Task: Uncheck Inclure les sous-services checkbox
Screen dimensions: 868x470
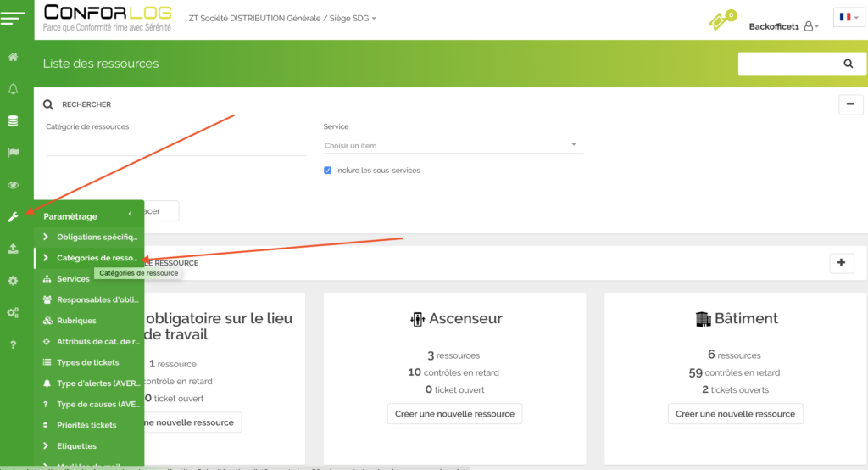Action: click(328, 170)
